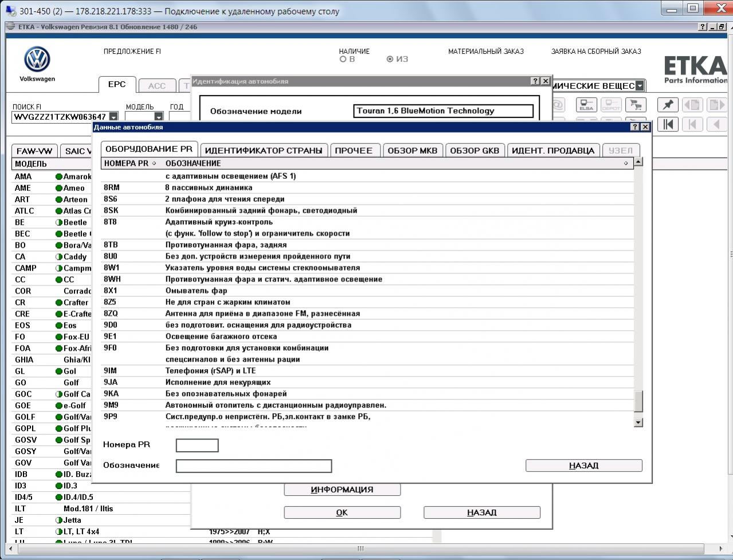The height and width of the screenshot is (560, 733).
Task: Click the Номера PR input field
Action: click(197, 445)
